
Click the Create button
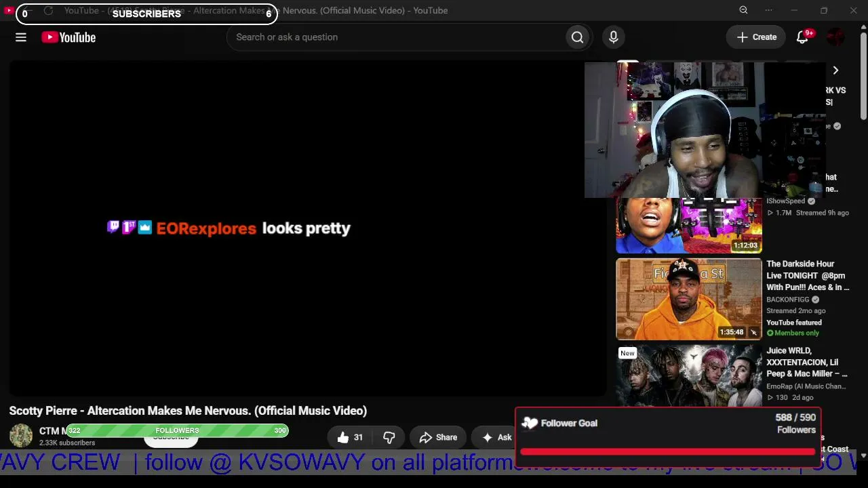point(756,37)
